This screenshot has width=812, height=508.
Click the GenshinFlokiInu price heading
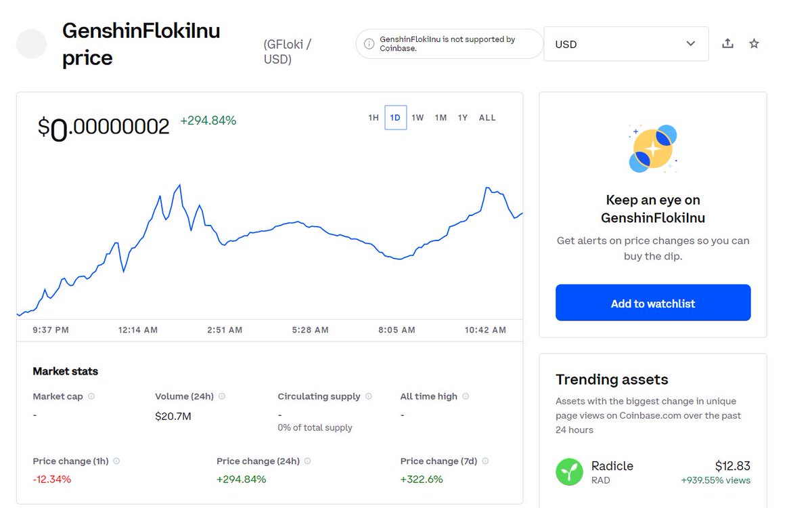click(141, 44)
